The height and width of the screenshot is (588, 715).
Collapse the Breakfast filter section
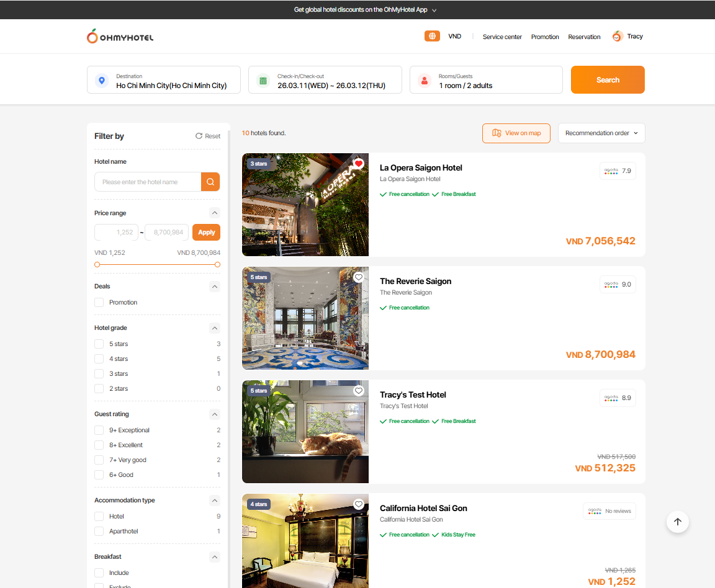point(215,557)
